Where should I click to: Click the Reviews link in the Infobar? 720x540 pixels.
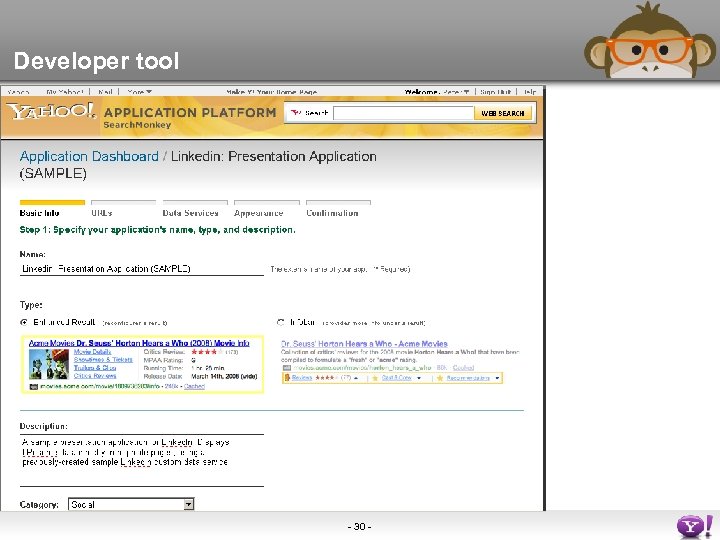[x=302, y=378]
